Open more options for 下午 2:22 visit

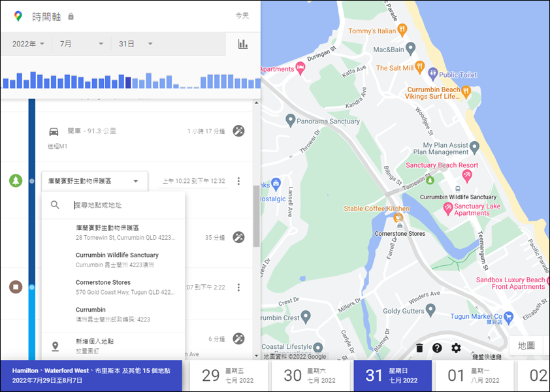[238, 287]
